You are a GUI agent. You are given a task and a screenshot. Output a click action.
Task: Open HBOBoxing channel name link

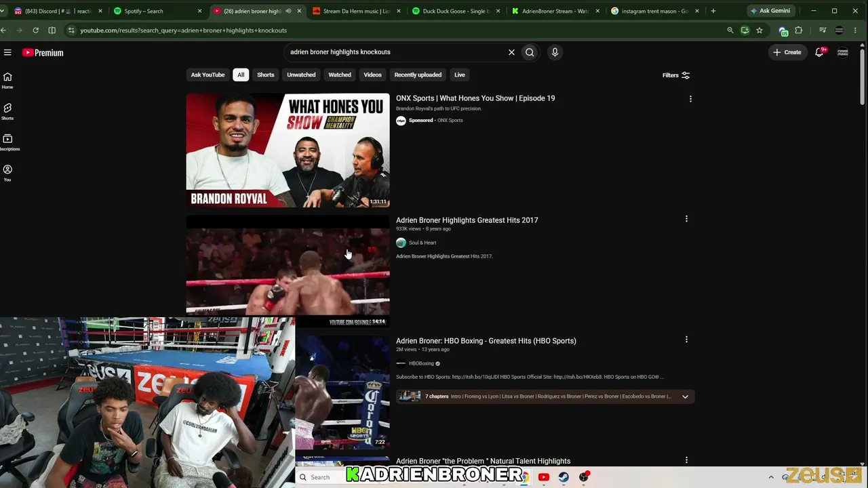pos(421,363)
